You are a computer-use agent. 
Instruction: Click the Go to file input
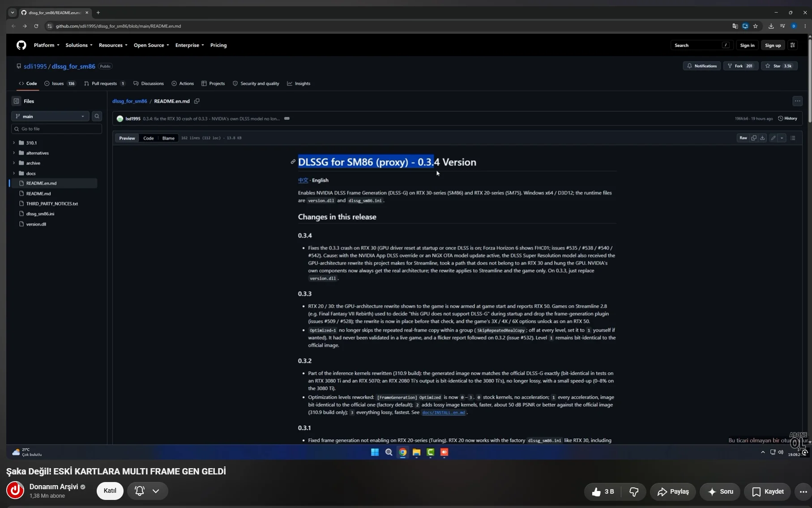56,129
